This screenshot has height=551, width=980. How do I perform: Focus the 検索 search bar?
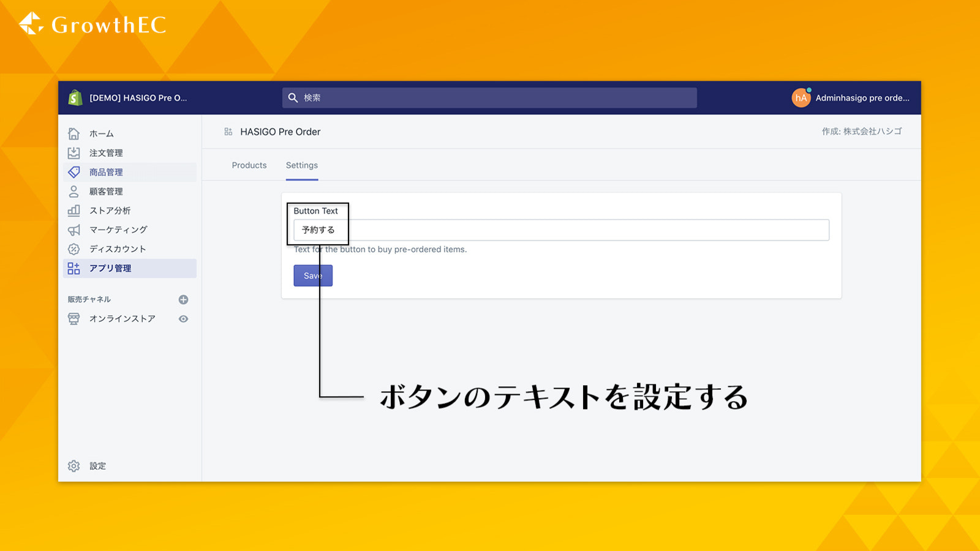click(x=489, y=98)
